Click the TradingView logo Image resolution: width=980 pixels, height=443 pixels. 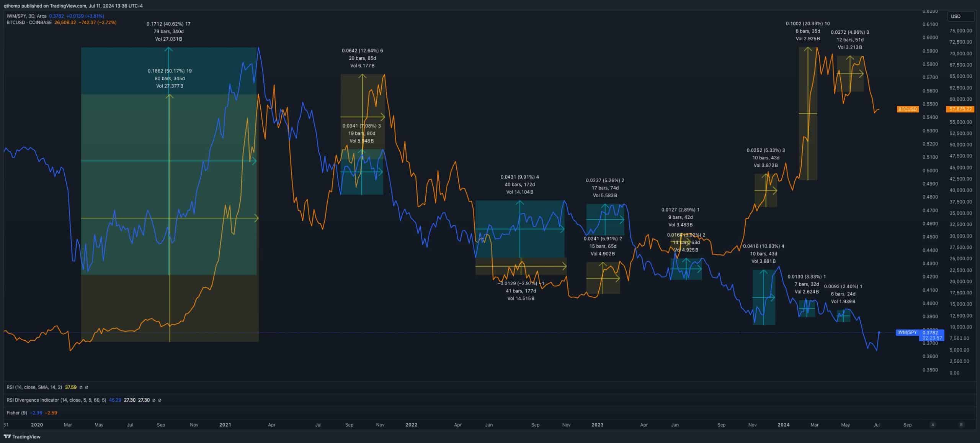click(x=22, y=436)
